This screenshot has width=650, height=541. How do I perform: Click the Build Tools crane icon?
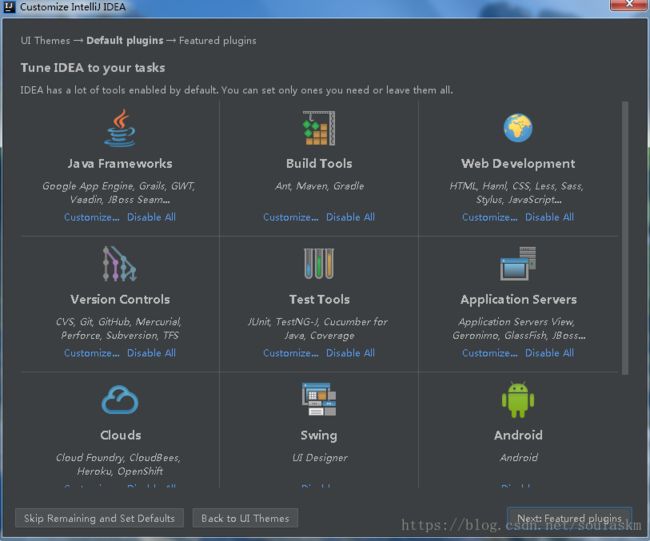319,128
